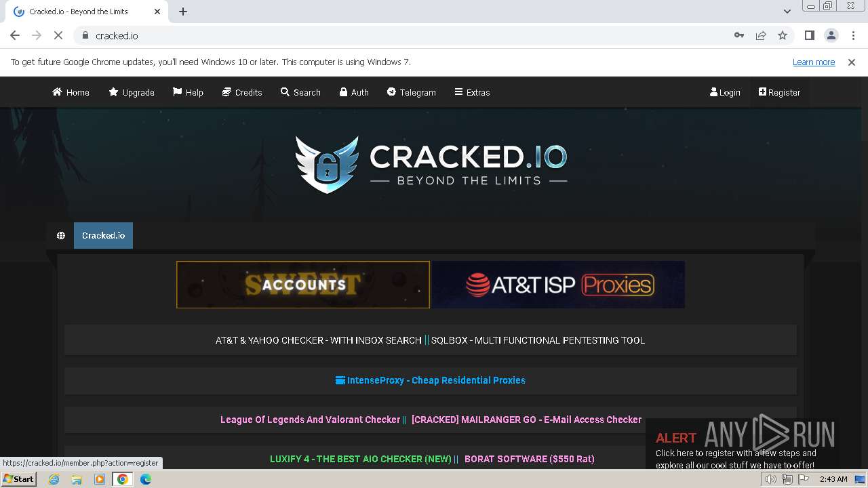Image resolution: width=868 pixels, height=488 pixels.
Task: Click the browser Forward arrow
Action: pyautogui.click(x=37, y=35)
